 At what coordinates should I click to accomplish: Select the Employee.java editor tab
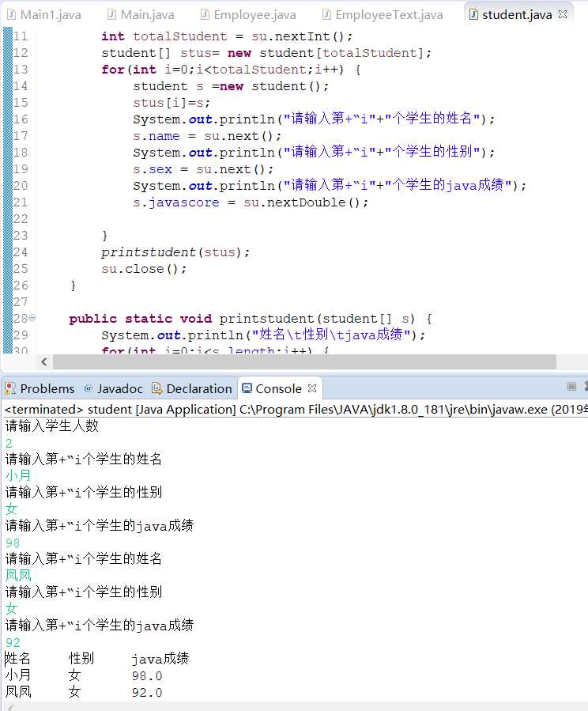click(x=248, y=15)
